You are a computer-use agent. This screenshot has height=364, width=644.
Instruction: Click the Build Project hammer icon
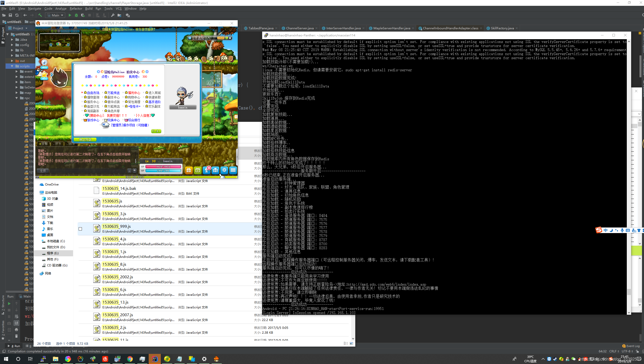tap(40, 15)
